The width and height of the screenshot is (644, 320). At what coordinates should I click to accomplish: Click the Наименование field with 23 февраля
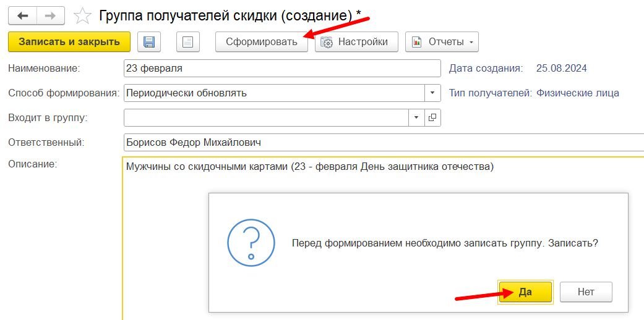tap(281, 69)
